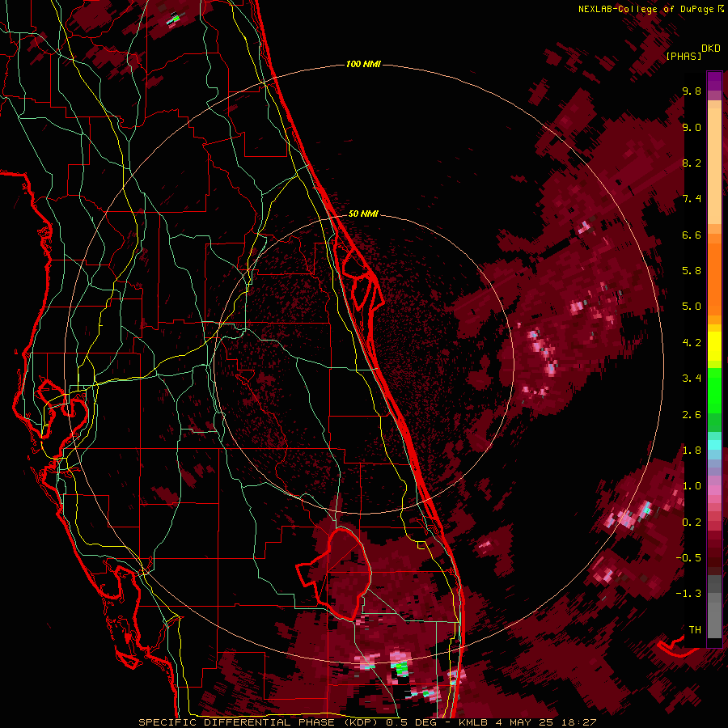Click the 5.8 value on the scale

point(692,271)
